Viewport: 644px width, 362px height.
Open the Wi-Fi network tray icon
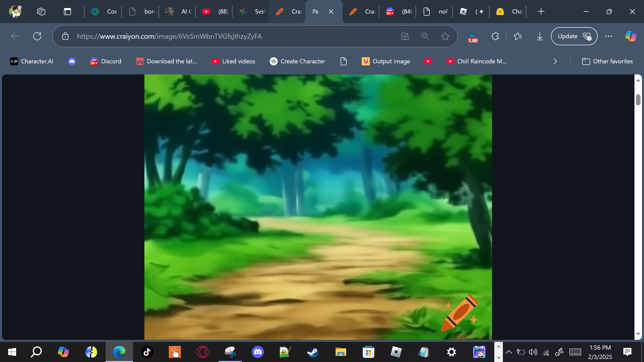546,352
